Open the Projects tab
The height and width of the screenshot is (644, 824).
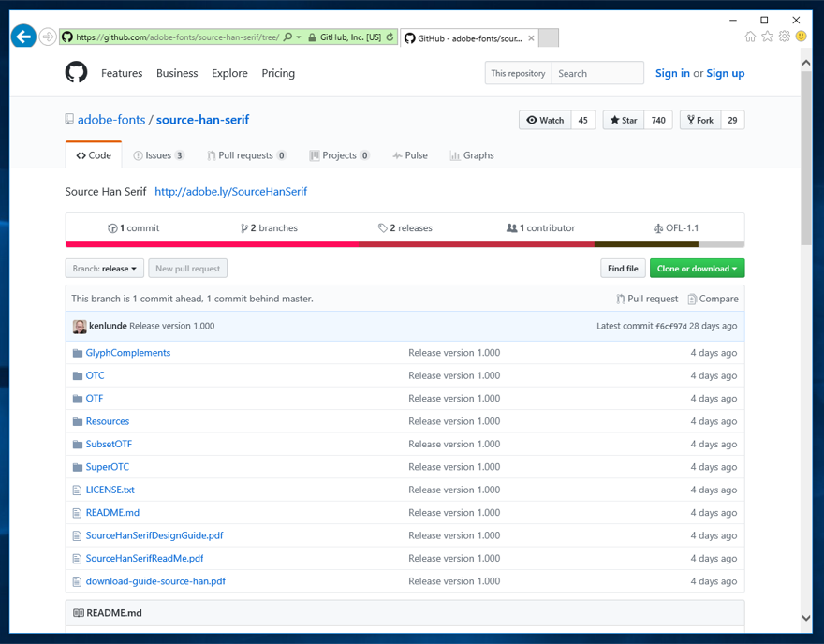(x=340, y=155)
